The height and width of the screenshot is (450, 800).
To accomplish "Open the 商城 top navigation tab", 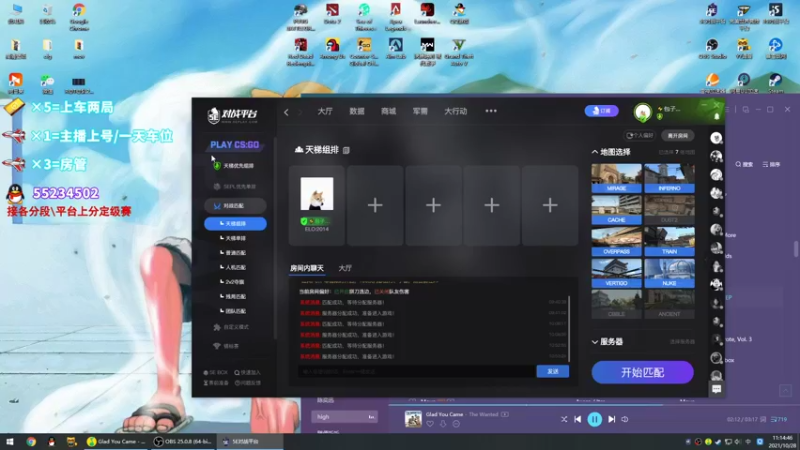I will [x=388, y=111].
